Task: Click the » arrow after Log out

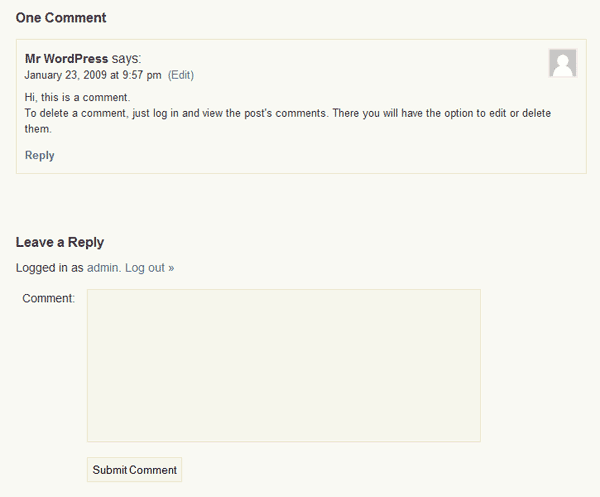Action: [171, 268]
